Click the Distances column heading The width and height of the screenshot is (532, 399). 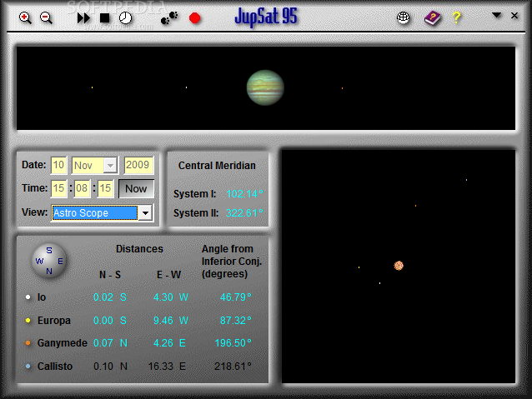pyautogui.click(x=139, y=249)
